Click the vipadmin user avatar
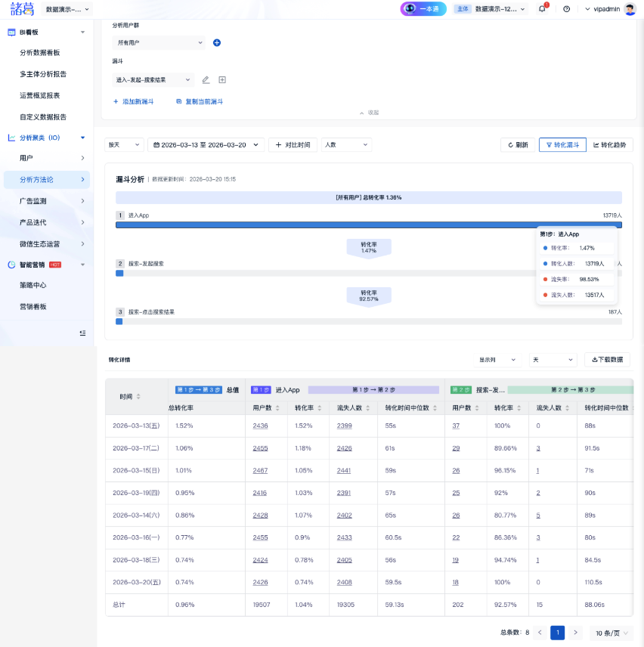The image size is (644, 647). pos(630,9)
